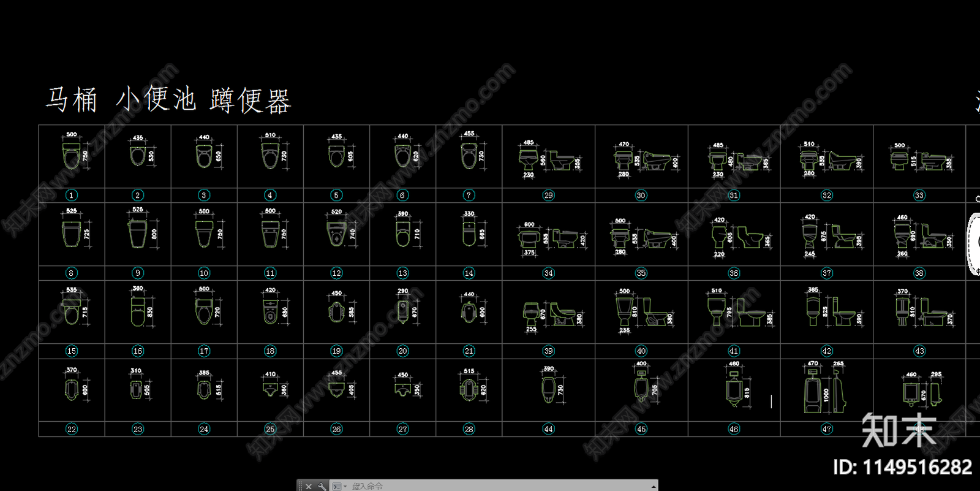980x491 pixels.
Task: Select toilet elevation block number 40
Action: [641, 310]
